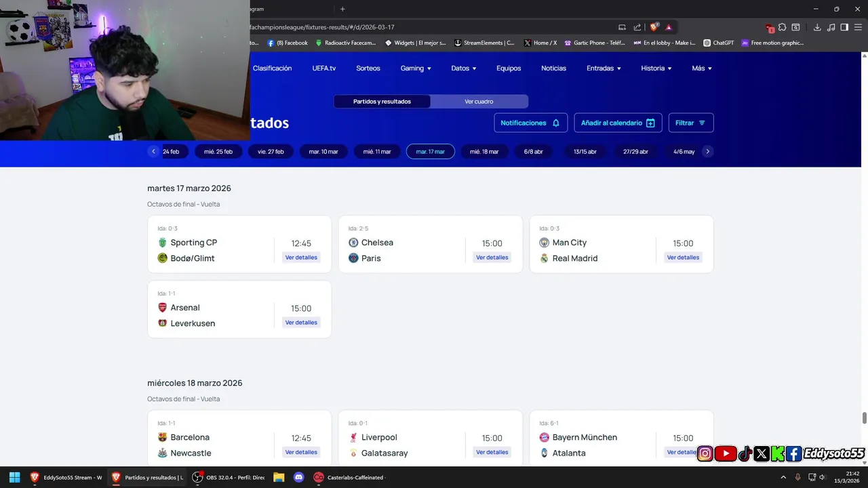The height and width of the screenshot is (488, 868).
Task: Select the mié. 11 mar date
Action: click(x=377, y=152)
